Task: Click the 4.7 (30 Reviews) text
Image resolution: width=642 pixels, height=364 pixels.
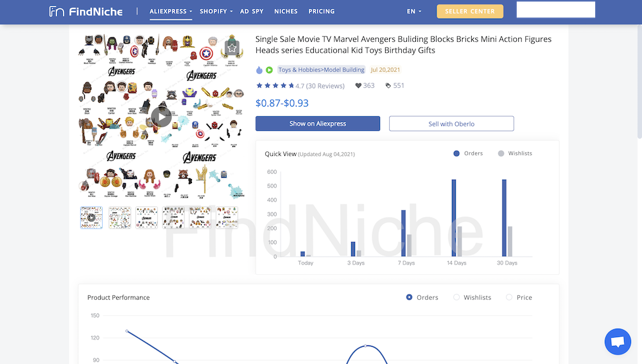Action: (320, 85)
